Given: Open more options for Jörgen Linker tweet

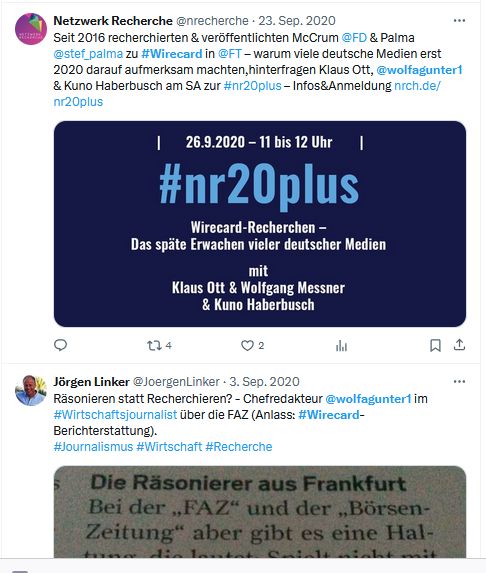Looking at the screenshot, I should point(459,382).
